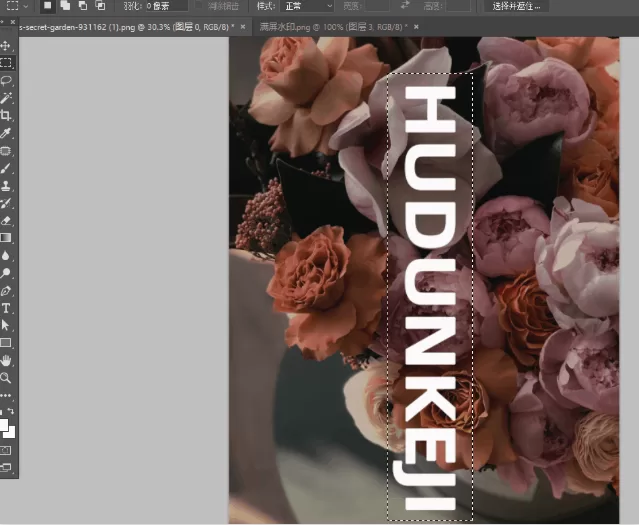Select the Crop tool
Viewport: 639px width, 525px height.
[6, 115]
